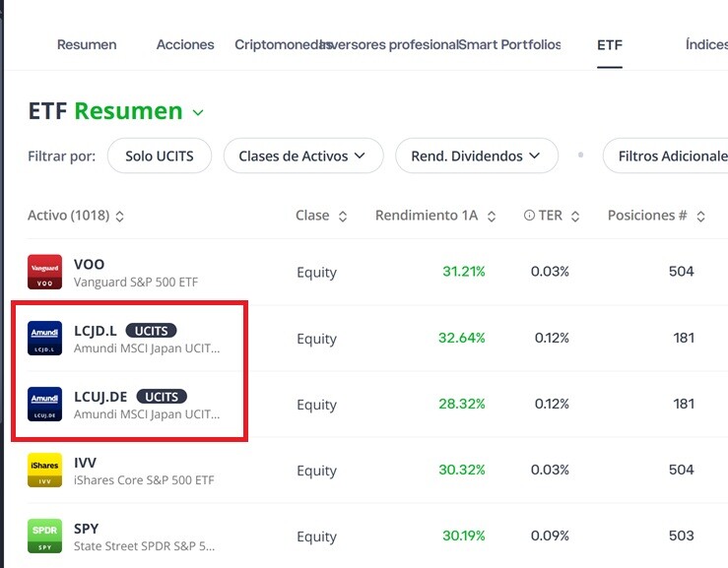Viewport: 728px width, 568px height.
Task: Click the SPDR SPY logo icon
Action: tap(44, 536)
